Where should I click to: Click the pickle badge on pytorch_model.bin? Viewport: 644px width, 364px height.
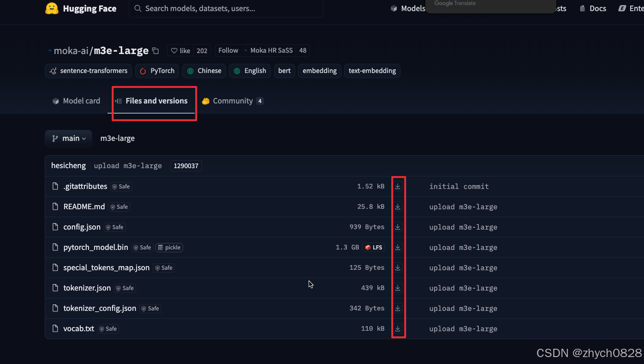169,248
